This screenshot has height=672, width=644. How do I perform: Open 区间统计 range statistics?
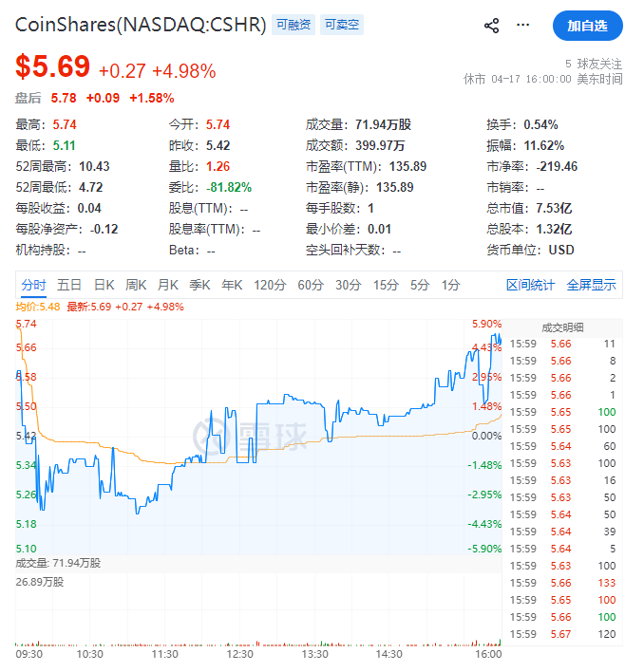pos(530,284)
